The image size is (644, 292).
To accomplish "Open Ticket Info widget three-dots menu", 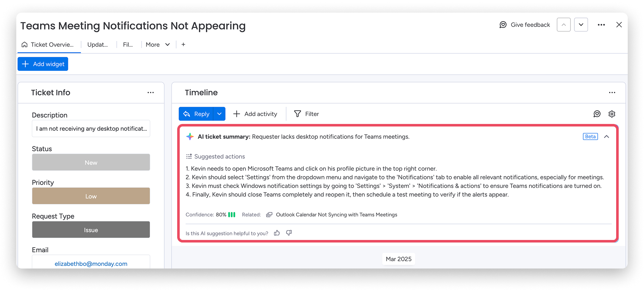I will (x=151, y=93).
